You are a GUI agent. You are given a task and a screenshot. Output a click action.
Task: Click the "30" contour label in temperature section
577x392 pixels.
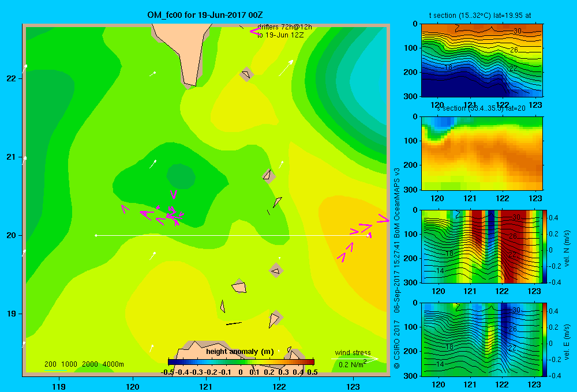point(518,31)
